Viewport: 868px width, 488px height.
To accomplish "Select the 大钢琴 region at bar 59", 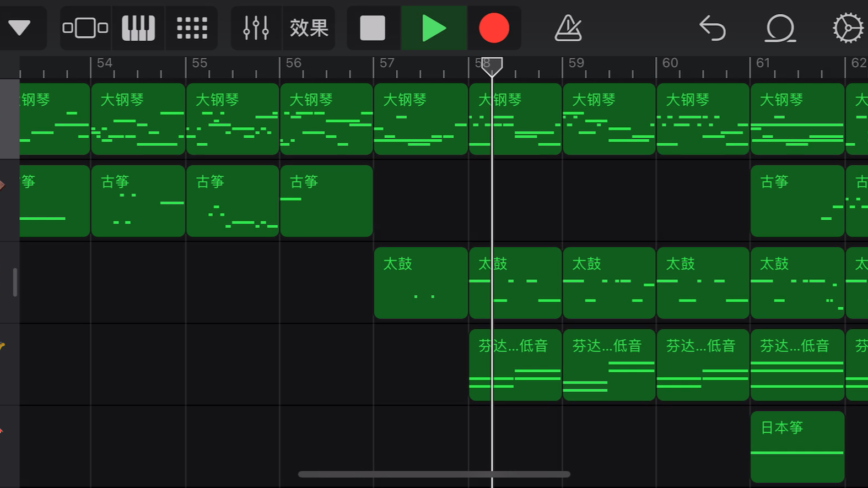I will pos(609,119).
